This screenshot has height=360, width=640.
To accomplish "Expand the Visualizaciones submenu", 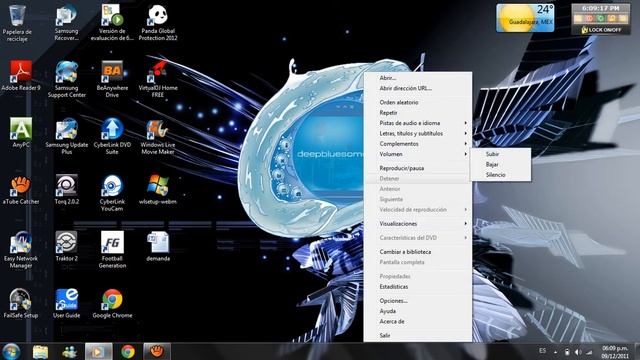I will (x=418, y=224).
